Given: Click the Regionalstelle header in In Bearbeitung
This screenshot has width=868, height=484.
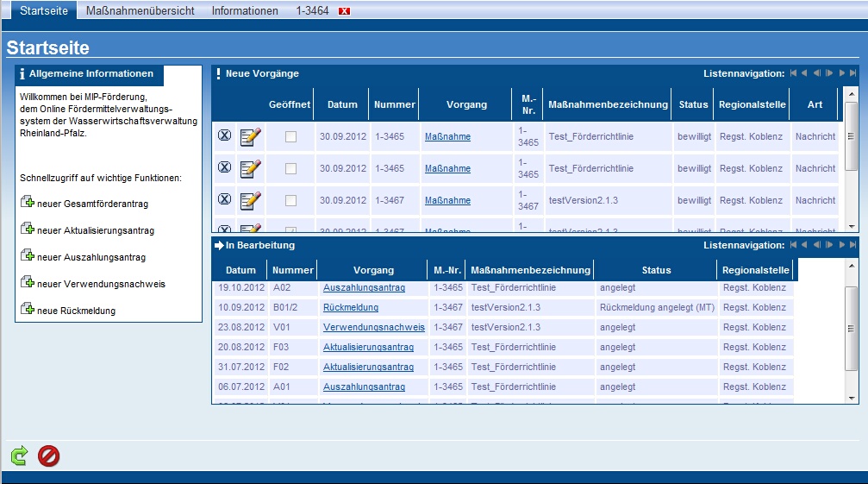Looking at the screenshot, I should pyautogui.click(x=756, y=270).
